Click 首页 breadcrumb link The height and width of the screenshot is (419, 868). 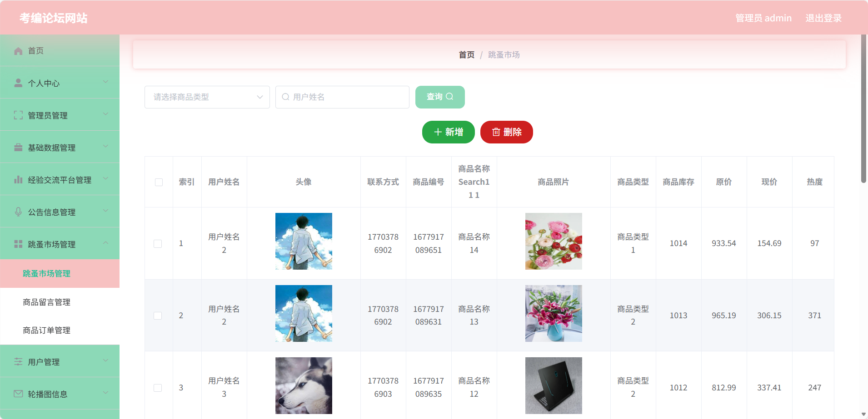pos(467,55)
